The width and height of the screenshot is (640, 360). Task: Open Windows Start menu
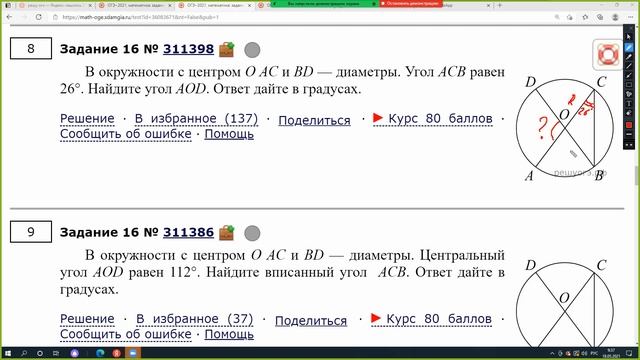click(x=7, y=353)
